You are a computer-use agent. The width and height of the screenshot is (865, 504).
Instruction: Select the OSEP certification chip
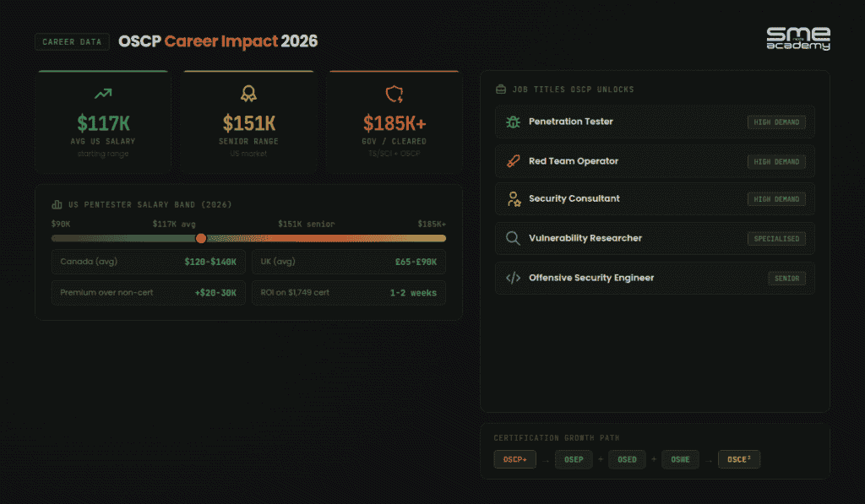574,459
